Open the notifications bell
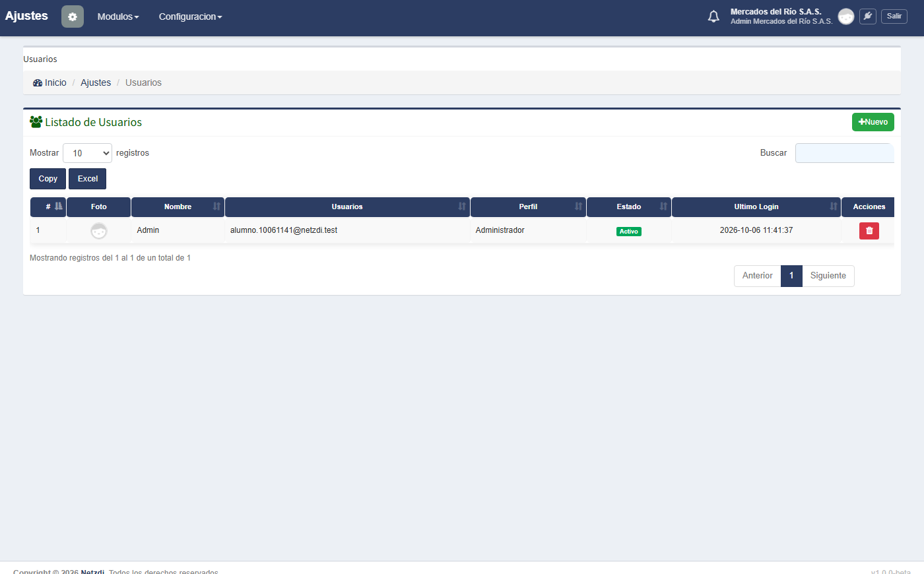The width and height of the screenshot is (924, 574). point(713,16)
